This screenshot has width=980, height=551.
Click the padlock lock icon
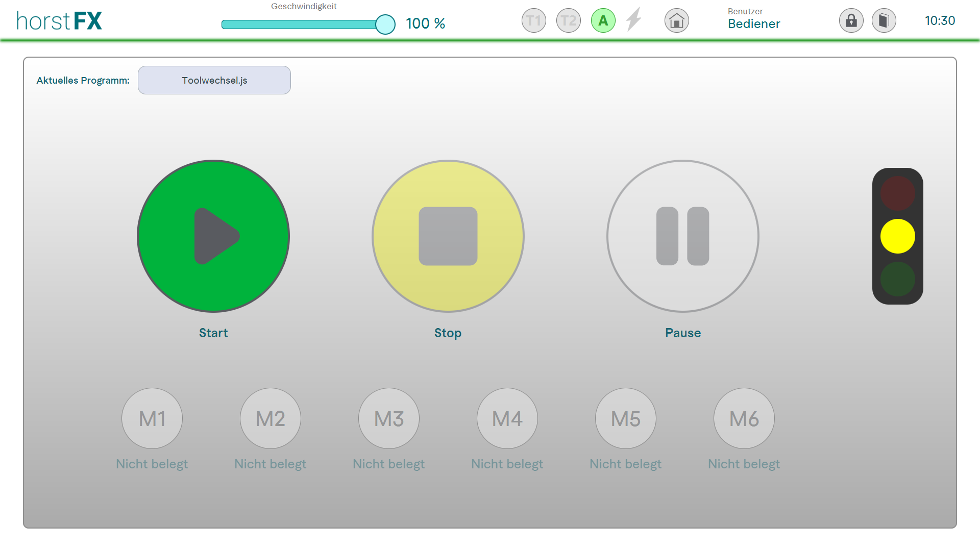pyautogui.click(x=851, y=21)
